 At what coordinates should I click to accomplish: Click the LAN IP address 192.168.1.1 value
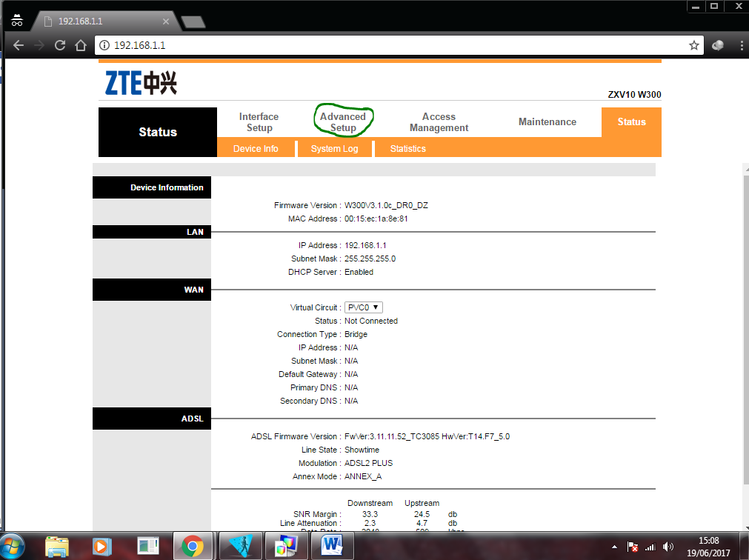point(365,245)
